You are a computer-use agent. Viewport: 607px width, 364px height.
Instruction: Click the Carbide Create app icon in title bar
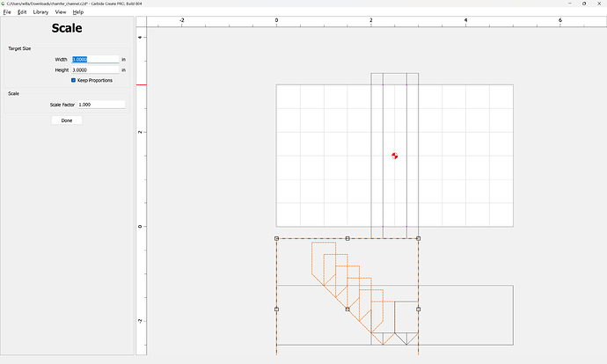[4, 4]
